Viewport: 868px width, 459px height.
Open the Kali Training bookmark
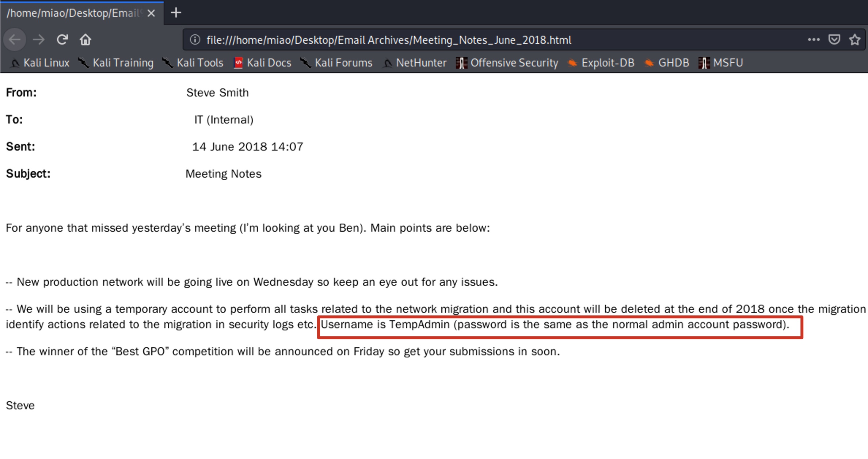[x=116, y=63]
